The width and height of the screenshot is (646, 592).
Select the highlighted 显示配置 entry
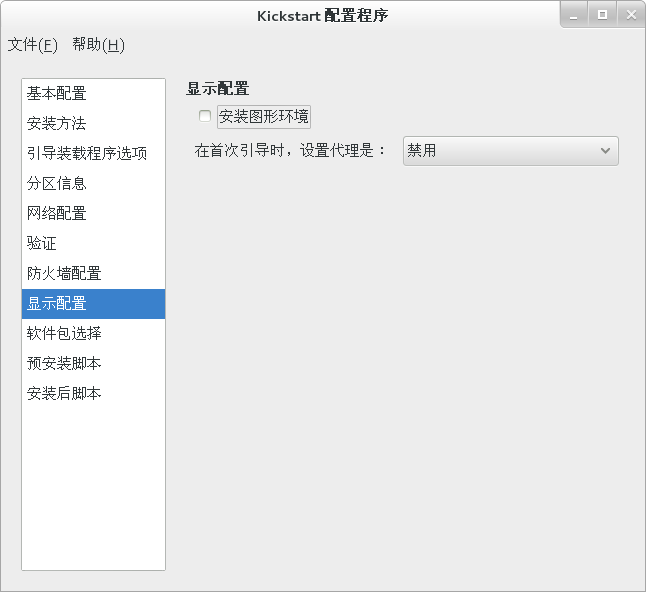[94, 304]
